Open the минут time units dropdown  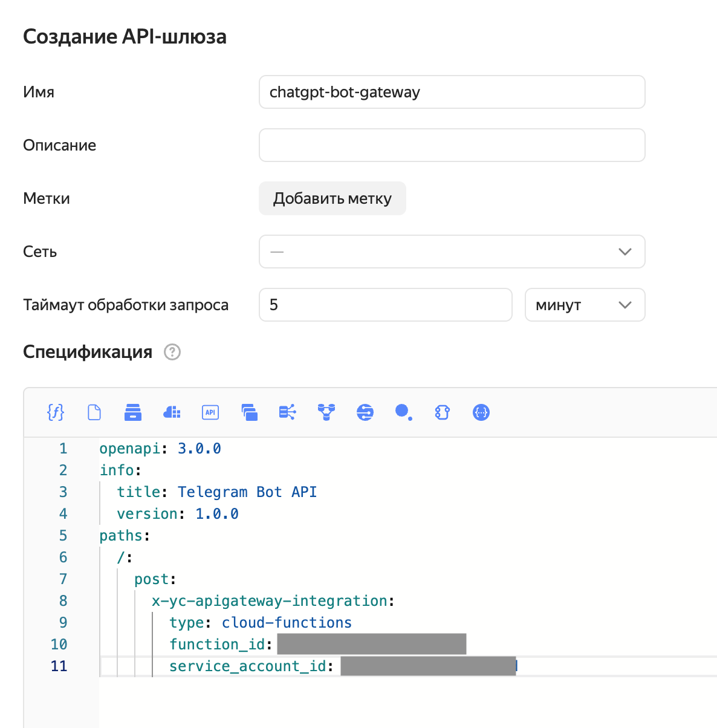tap(584, 305)
